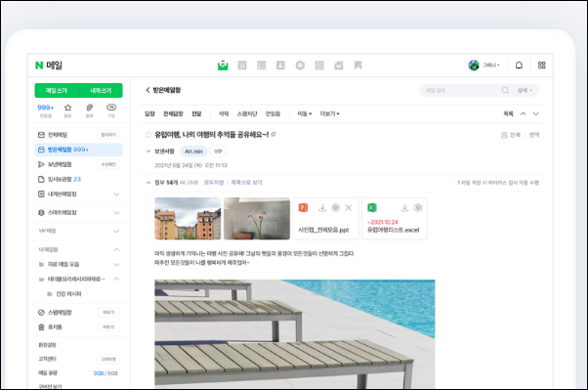Collapse the 테이블요리레시피 folder chevron

(116, 279)
